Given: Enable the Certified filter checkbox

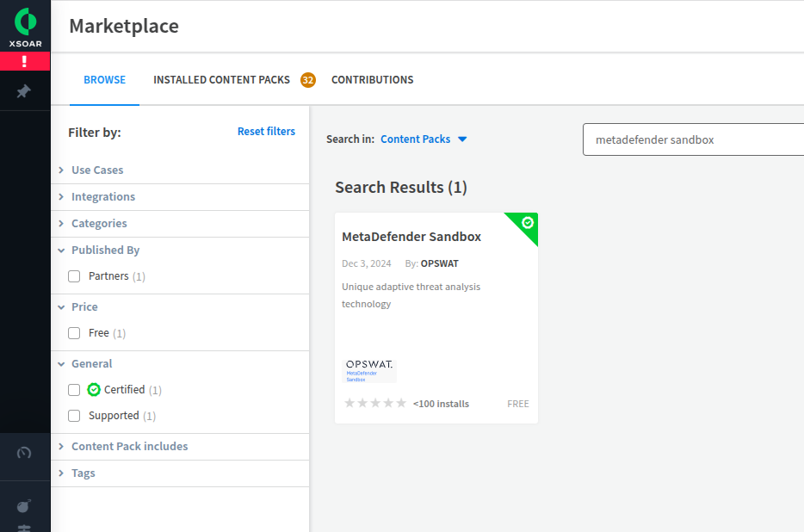Looking at the screenshot, I should click(x=74, y=390).
